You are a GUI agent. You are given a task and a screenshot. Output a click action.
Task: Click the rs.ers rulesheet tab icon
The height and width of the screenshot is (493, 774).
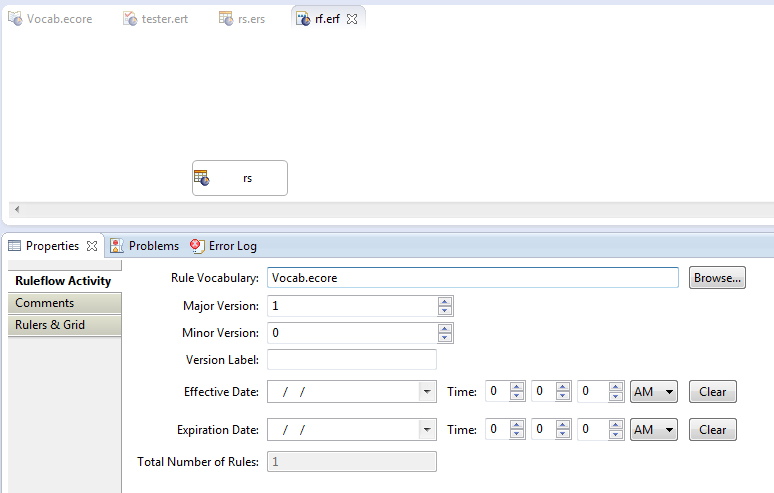coord(226,19)
